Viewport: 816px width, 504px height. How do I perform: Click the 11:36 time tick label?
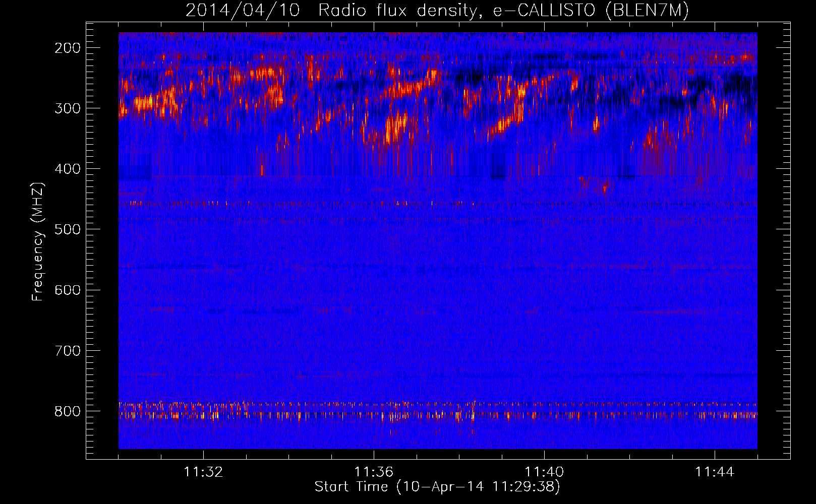click(x=374, y=472)
